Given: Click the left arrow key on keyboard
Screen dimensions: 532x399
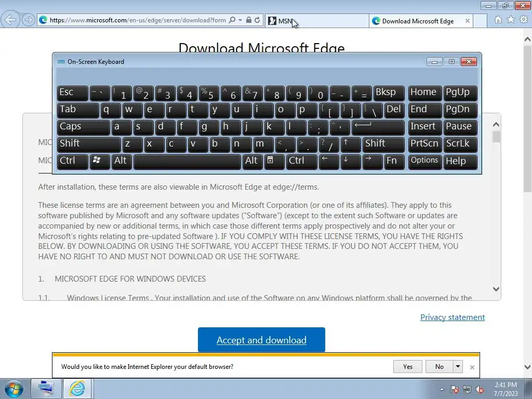Looking at the screenshot, I should click(x=329, y=162).
